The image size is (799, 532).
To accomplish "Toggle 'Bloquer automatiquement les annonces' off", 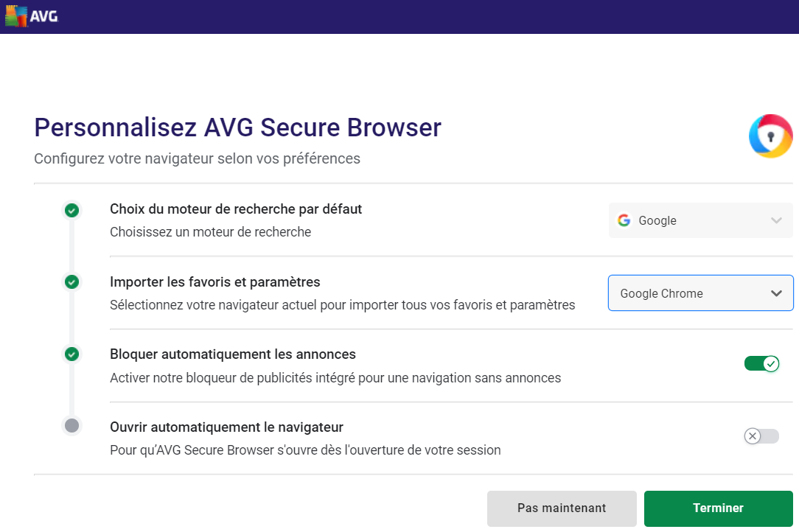I will click(761, 363).
